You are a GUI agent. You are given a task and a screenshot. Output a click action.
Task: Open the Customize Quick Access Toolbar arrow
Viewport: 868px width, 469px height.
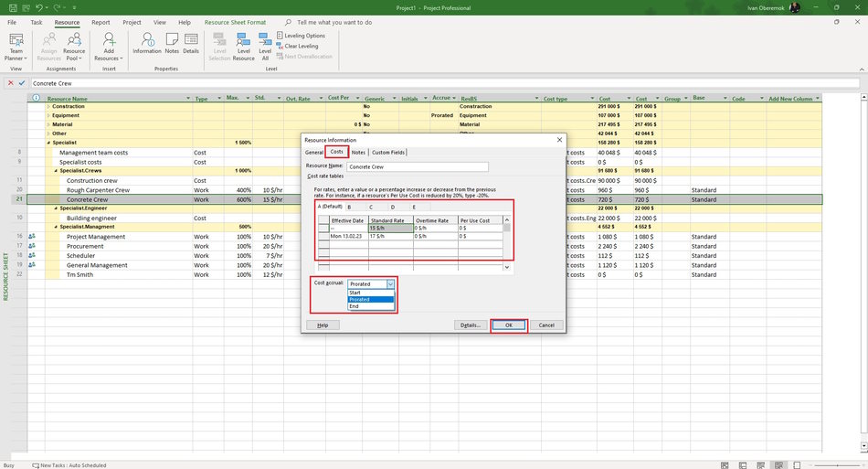tap(74, 7)
